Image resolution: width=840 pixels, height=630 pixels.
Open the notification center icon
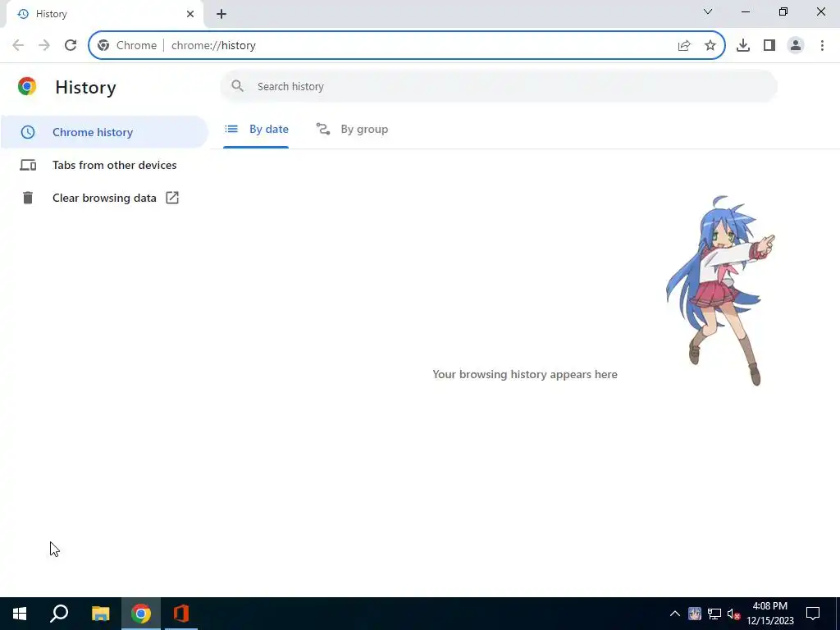coord(813,614)
